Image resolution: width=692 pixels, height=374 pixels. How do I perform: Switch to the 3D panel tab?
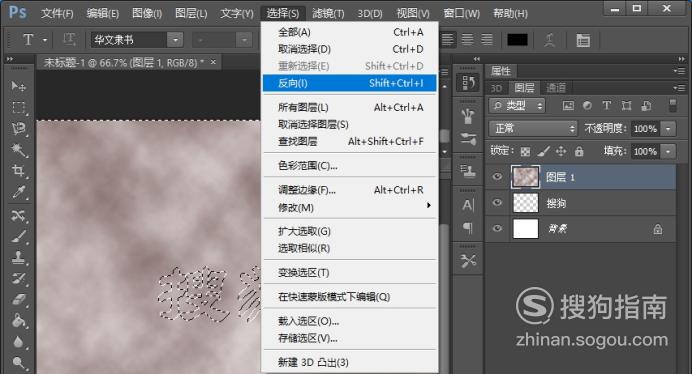[496, 88]
